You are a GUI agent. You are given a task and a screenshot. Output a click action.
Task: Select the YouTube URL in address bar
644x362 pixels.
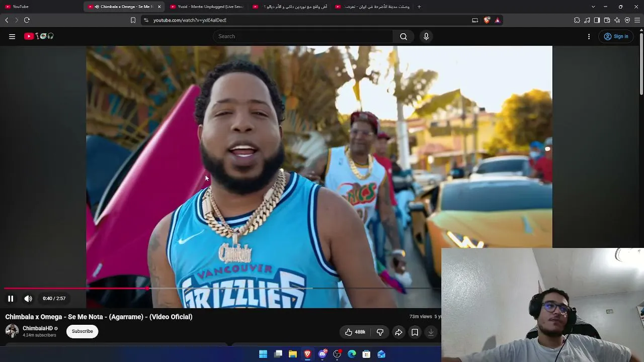tap(190, 20)
